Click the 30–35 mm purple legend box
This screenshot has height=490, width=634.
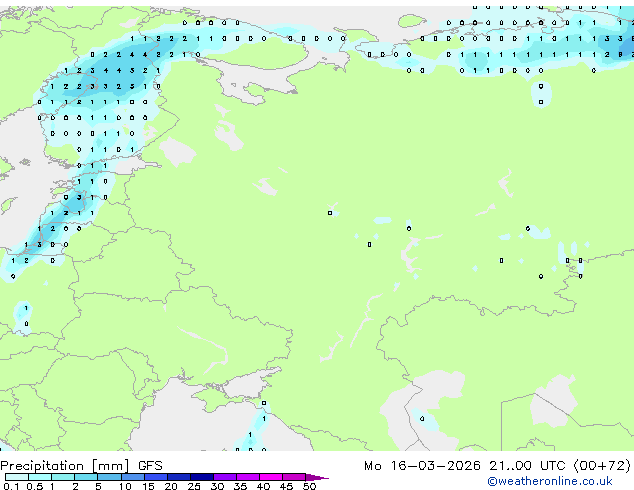(225, 477)
